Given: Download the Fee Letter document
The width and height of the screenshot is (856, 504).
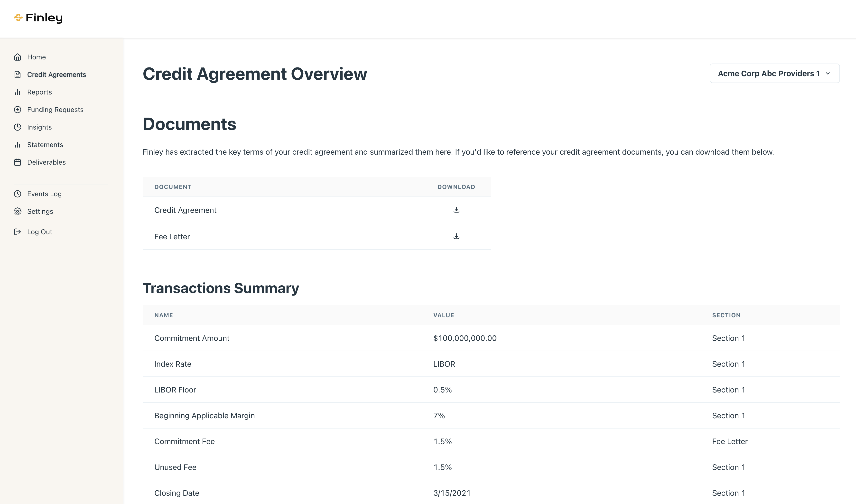Looking at the screenshot, I should coord(456,236).
